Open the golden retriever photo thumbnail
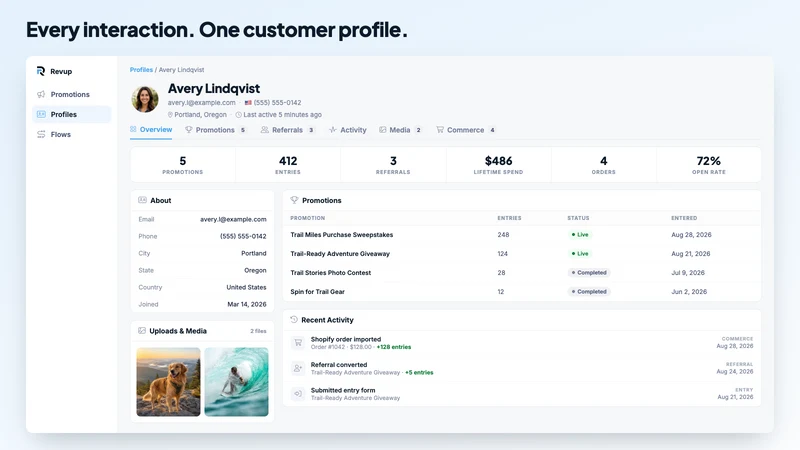This screenshot has width=800, height=450. (168, 382)
